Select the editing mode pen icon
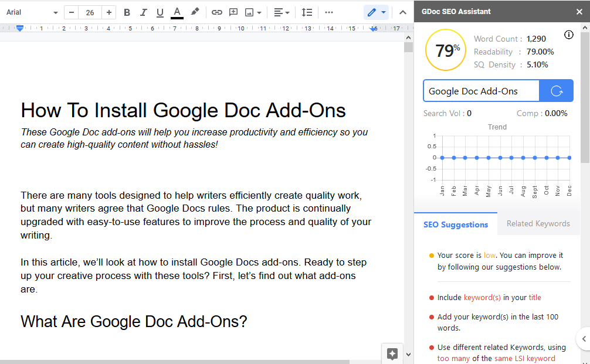Screen dimensions: 590x364 pyautogui.click(x=372, y=12)
